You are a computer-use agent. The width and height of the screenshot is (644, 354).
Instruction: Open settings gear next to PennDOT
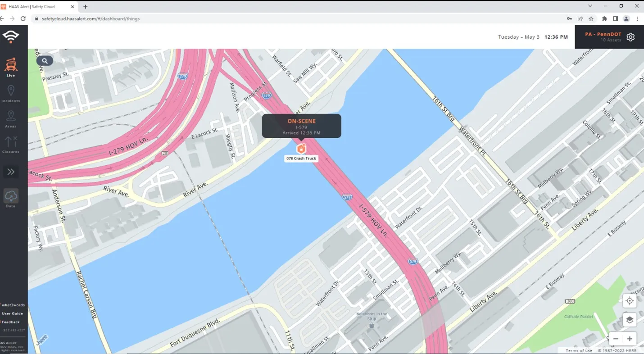630,37
